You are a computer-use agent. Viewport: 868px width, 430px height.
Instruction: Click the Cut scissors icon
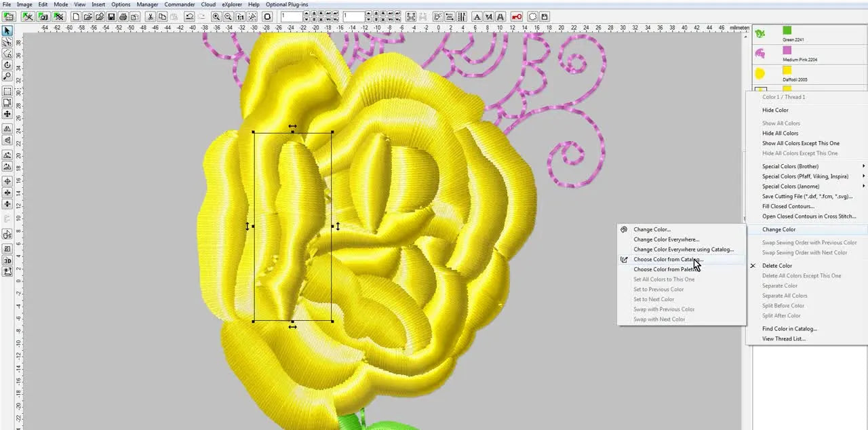click(150, 16)
